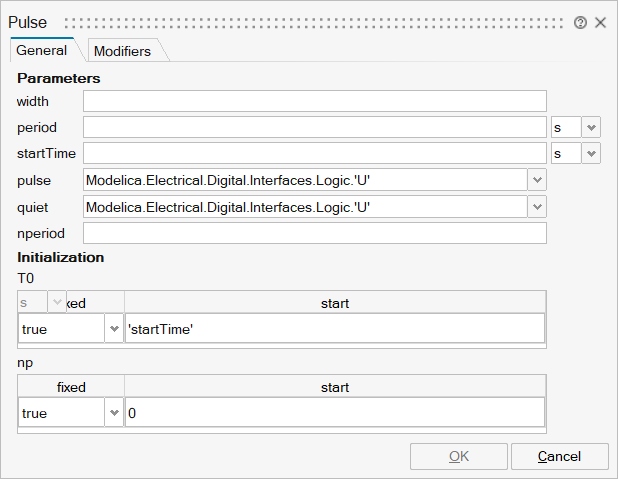Click the np start value field
Viewport: 618px width, 479px height.
tap(334, 413)
